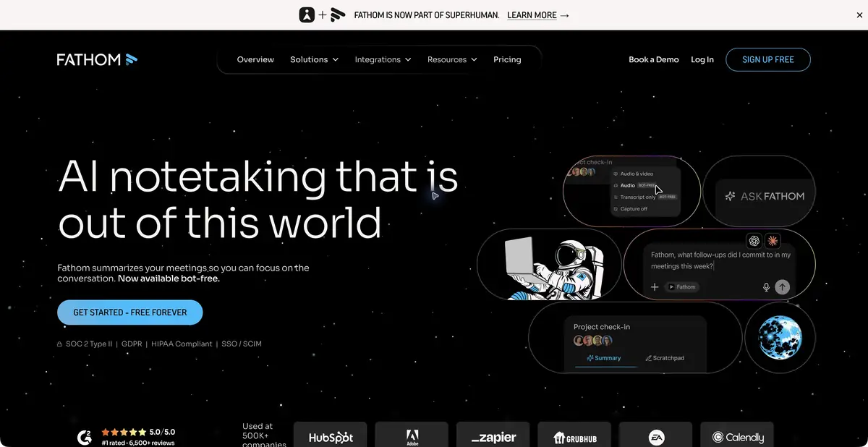This screenshot has height=447, width=868.
Task: Expand the Solutions dropdown menu
Action: point(314,59)
